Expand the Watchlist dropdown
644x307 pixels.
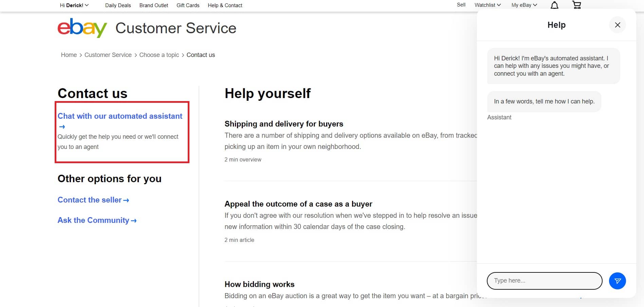pyautogui.click(x=487, y=5)
